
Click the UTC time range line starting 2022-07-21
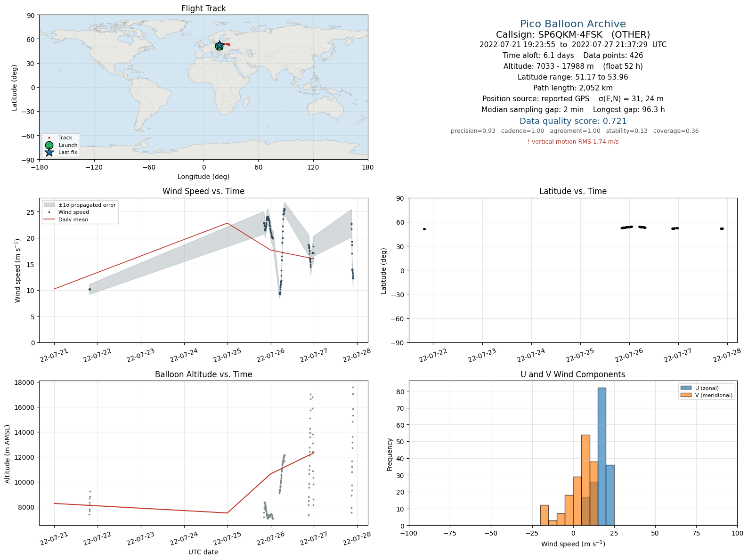pos(573,45)
